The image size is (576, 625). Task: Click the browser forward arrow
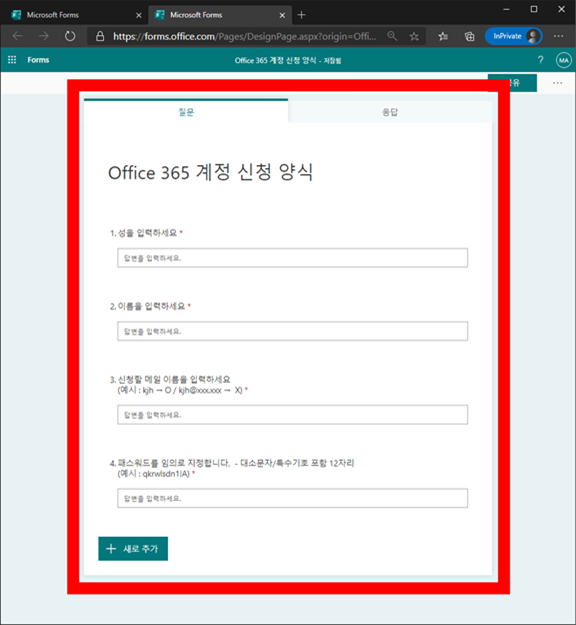point(43,36)
